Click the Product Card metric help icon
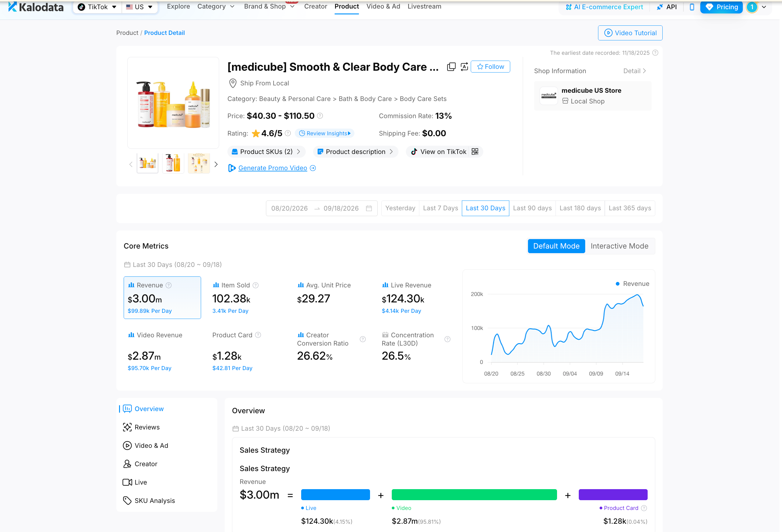 (x=258, y=335)
